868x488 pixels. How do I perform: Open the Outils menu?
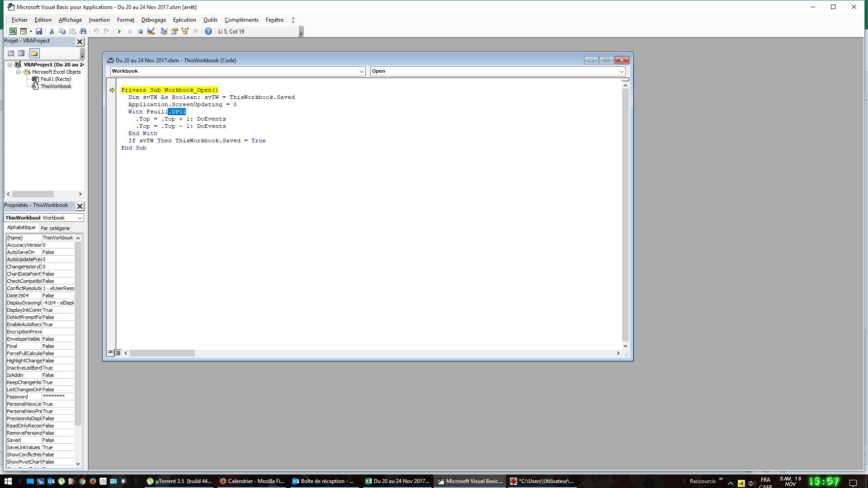pyautogui.click(x=210, y=20)
